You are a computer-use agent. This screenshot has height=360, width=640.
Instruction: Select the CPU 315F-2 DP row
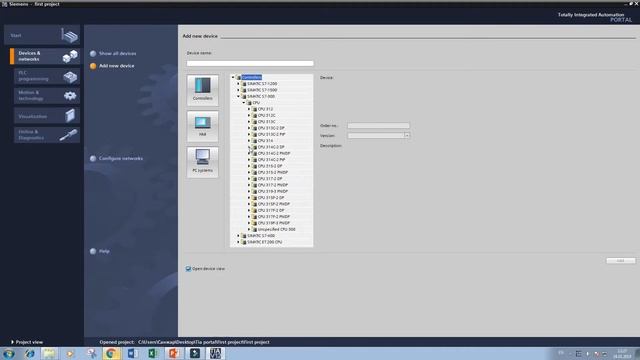click(271, 198)
